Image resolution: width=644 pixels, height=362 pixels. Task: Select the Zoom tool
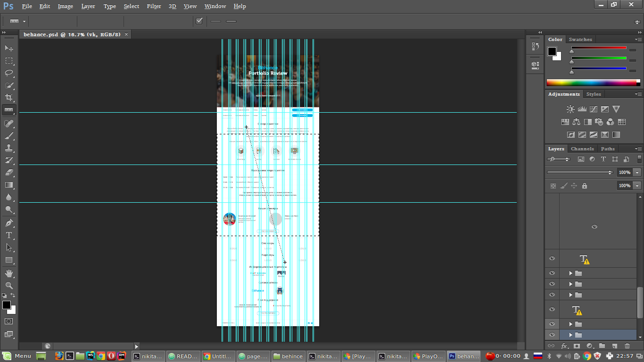click(9, 286)
